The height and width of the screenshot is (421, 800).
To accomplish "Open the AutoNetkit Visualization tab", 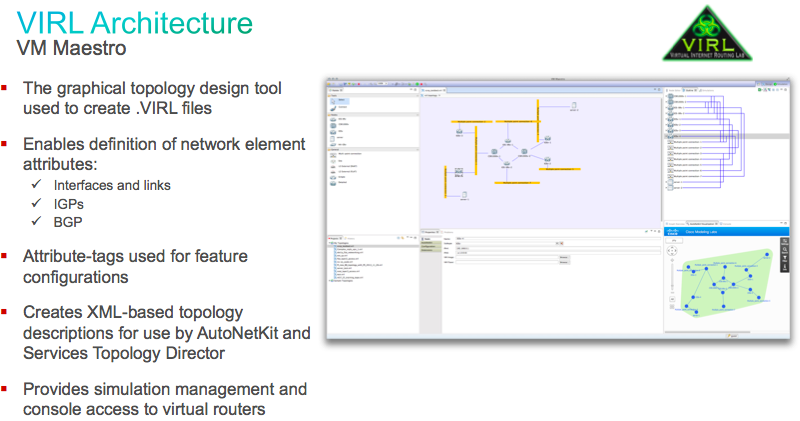I will coord(702,224).
